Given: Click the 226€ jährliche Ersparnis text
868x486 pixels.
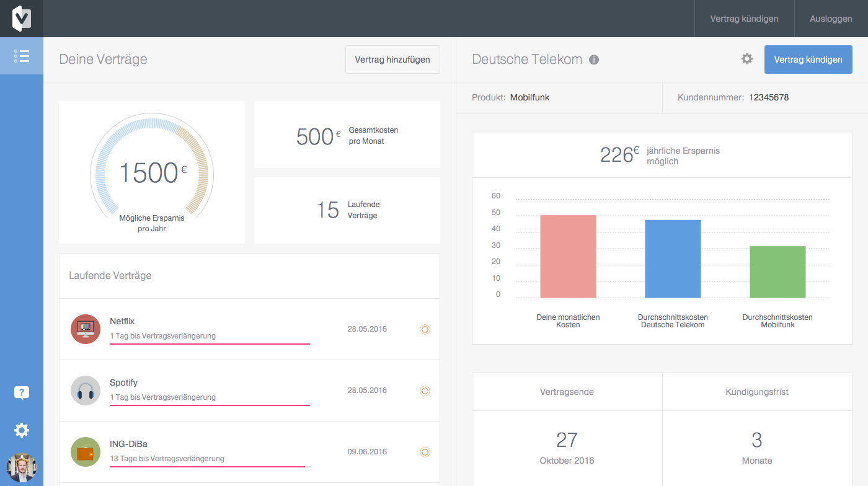Looking at the screenshot, I should point(660,156).
